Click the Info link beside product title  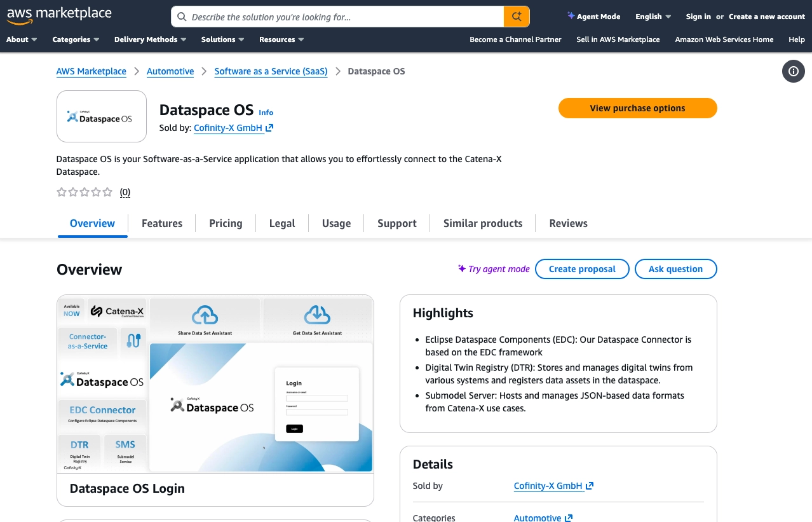coord(266,113)
